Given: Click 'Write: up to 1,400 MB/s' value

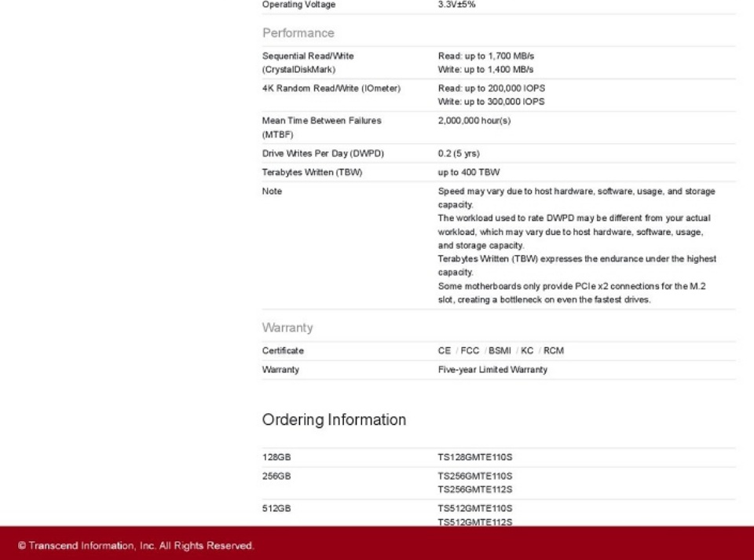Looking at the screenshot, I should point(485,69).
